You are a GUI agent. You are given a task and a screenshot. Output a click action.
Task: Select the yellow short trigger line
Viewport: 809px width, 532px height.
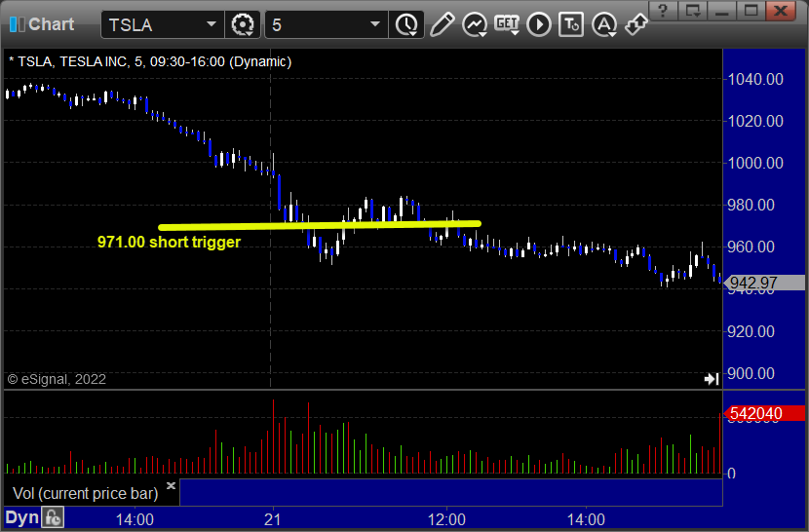[320, 225]
